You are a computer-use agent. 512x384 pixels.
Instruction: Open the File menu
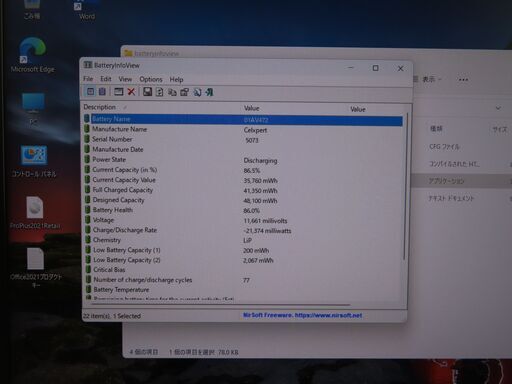point(88,79)
